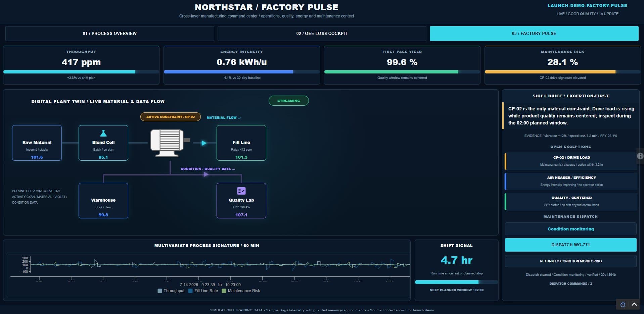Viewport: 644px width, 314px height.
Task: Click Return to Condition Monitoring button
Action: point(571,261)
